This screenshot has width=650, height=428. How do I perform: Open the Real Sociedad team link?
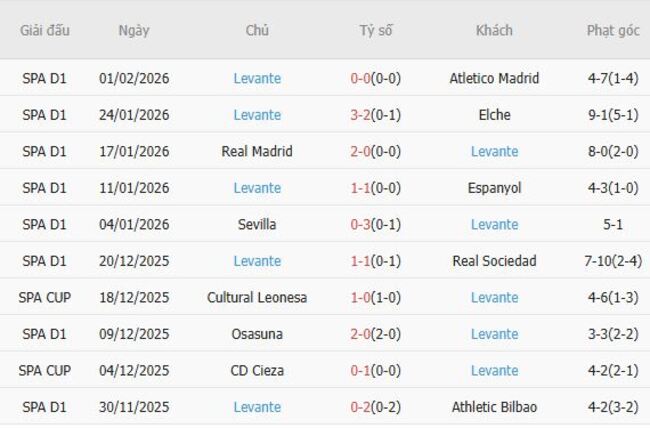pos(494,261)
